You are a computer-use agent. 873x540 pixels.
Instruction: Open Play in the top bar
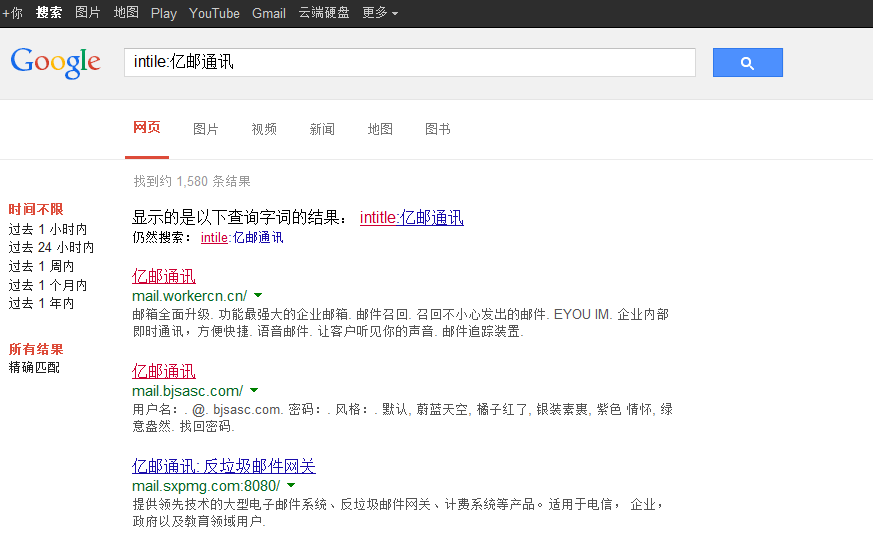pos(164,13)
